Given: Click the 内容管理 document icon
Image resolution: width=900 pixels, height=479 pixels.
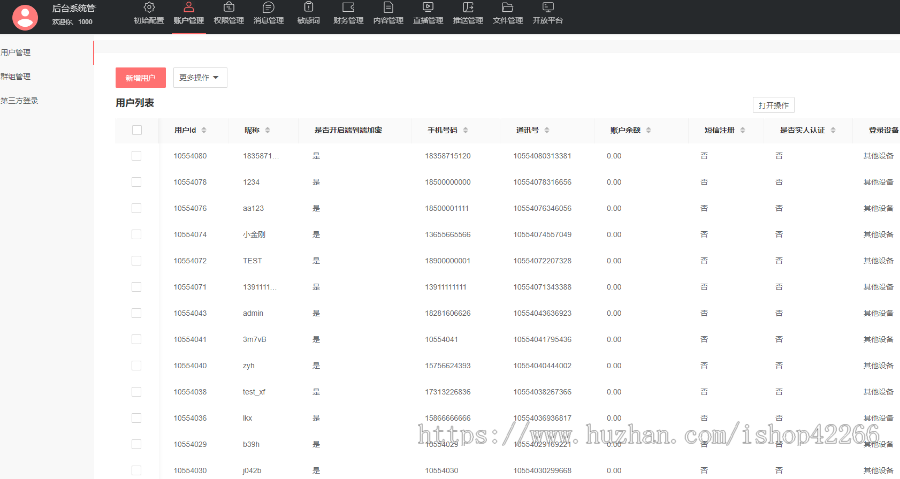Looking at the screenshot, I should click(x=388, y=8).
